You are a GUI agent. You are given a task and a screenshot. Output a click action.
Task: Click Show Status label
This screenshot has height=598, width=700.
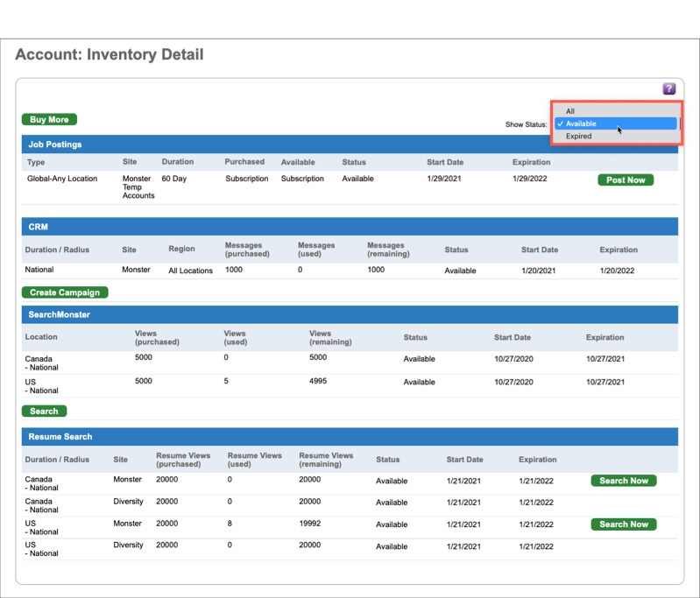pyautogui.click(x=526, y=124)
